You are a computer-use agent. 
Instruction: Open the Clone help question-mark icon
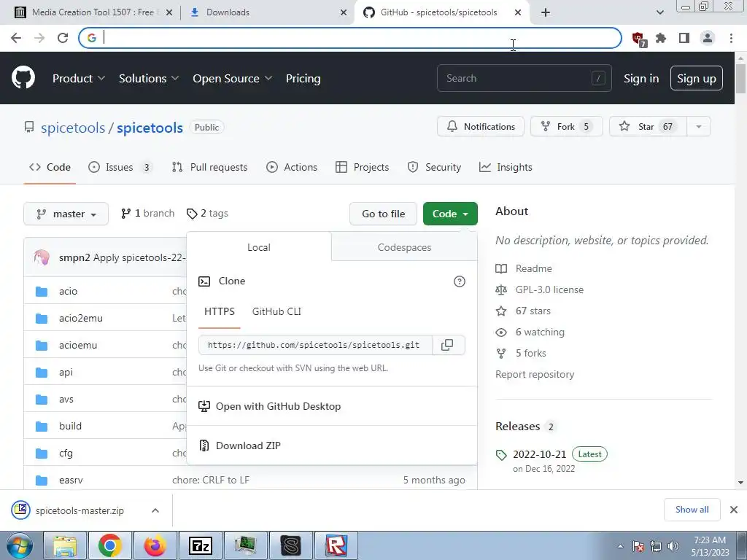[460, 281]
